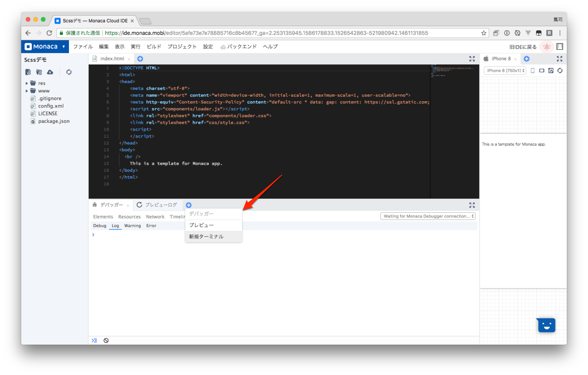Add a new editor tab with plus icon
This screenshot has width=588, height=375.
[140, 59]
